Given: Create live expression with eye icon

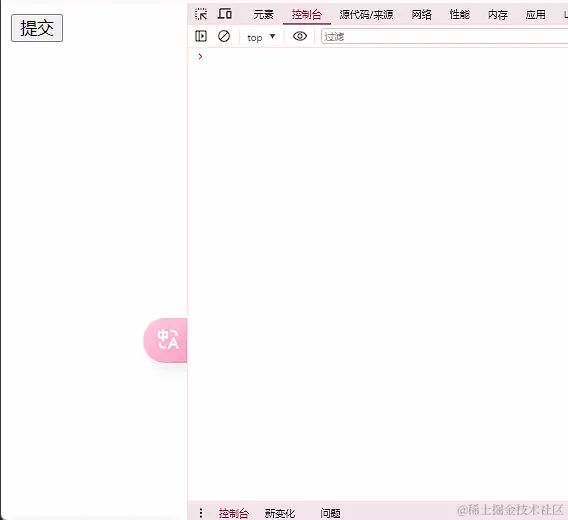Looking at the screenshot, I should [300, 36].
